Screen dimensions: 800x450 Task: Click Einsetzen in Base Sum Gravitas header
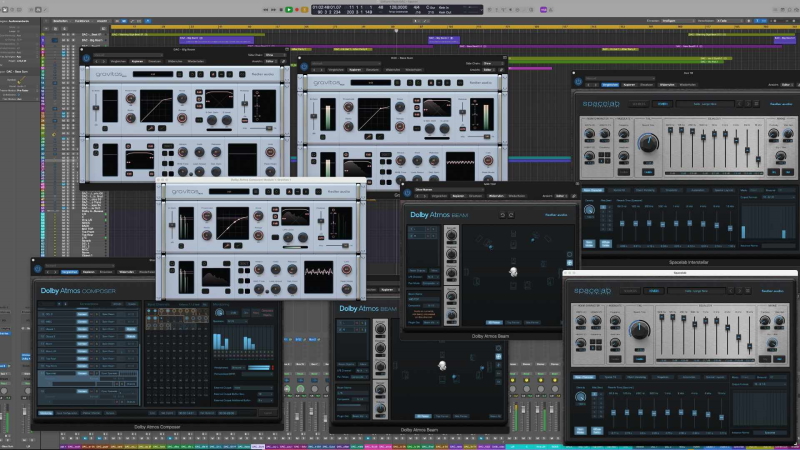(x=372, y=70)
